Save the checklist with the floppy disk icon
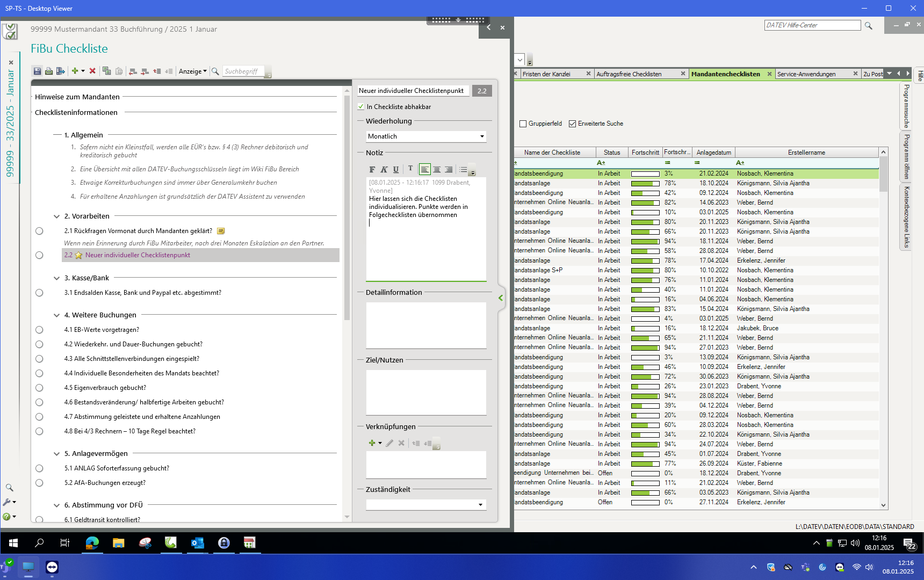Screen dimensions: 924x580 (x=37, y=71)
